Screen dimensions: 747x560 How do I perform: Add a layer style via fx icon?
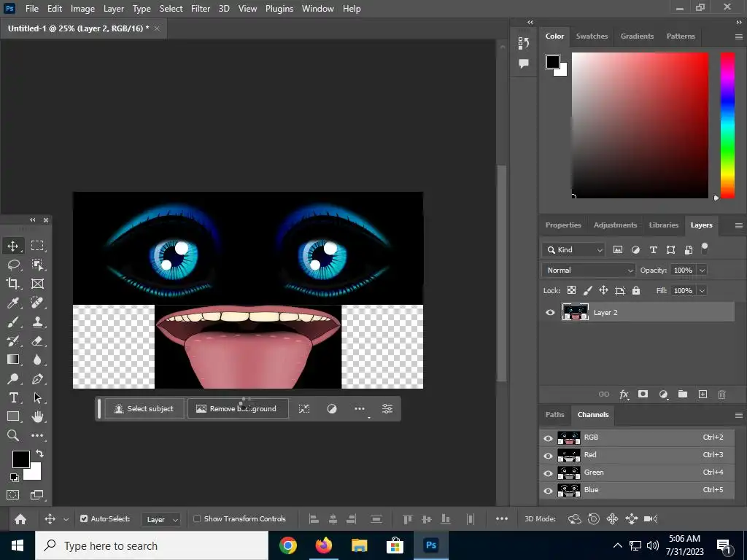coord(624,394)
